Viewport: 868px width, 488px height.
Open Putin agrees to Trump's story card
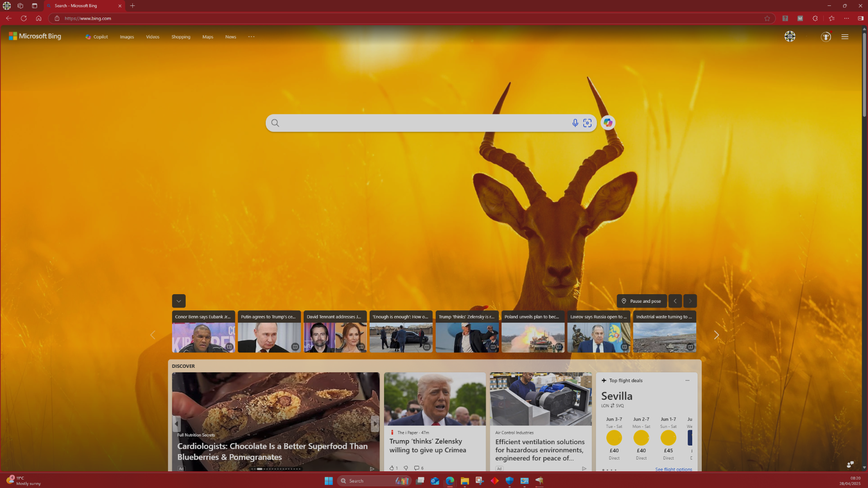click(x=269, y=331)
